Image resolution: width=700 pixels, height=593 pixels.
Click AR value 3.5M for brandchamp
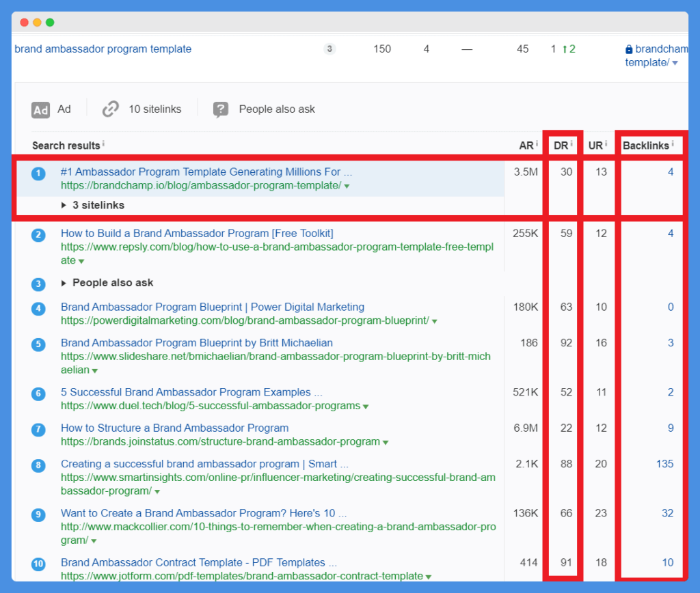pyautogui.click(x=526, y=171)
